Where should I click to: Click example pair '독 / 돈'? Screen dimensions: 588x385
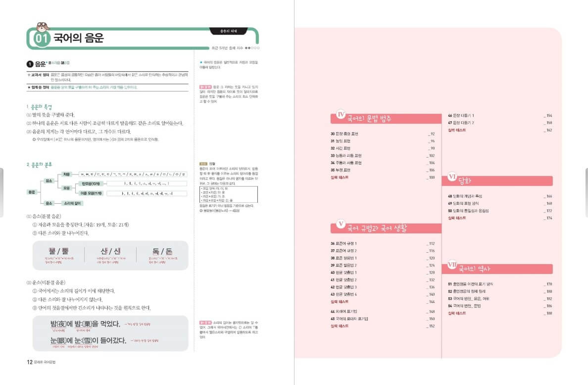(x=162, y=251)
